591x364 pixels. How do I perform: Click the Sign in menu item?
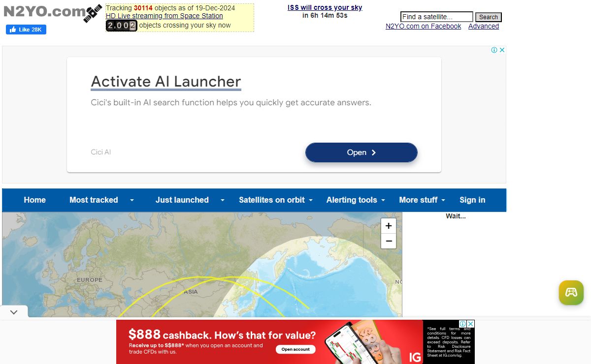click(x=472, y=200)
